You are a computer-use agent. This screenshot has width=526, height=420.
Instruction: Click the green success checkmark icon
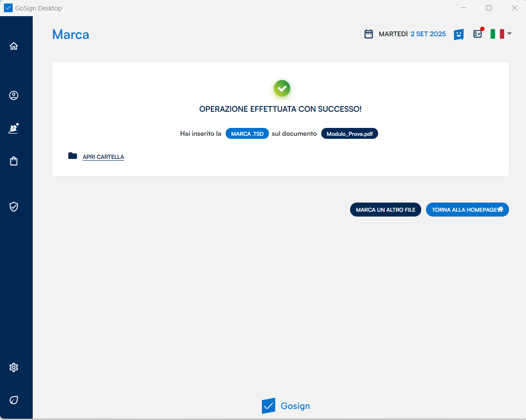[x=282, y=89]
